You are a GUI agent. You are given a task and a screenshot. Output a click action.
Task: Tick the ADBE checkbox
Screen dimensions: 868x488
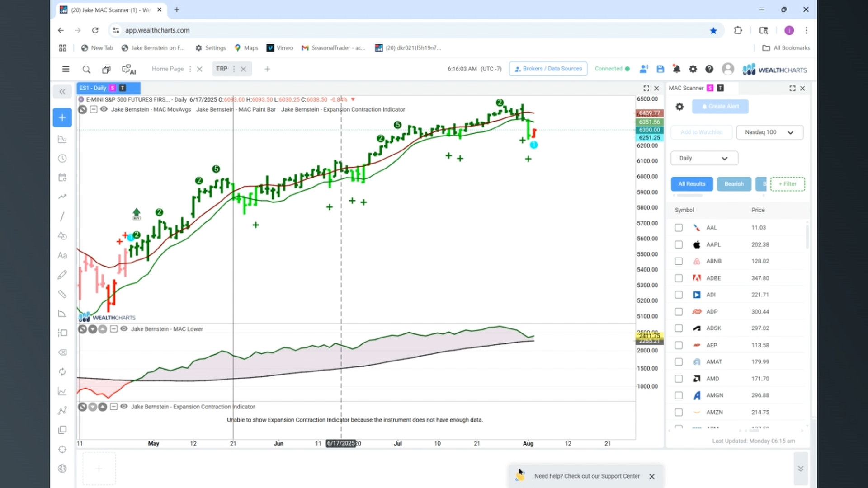tap(679, 278)
